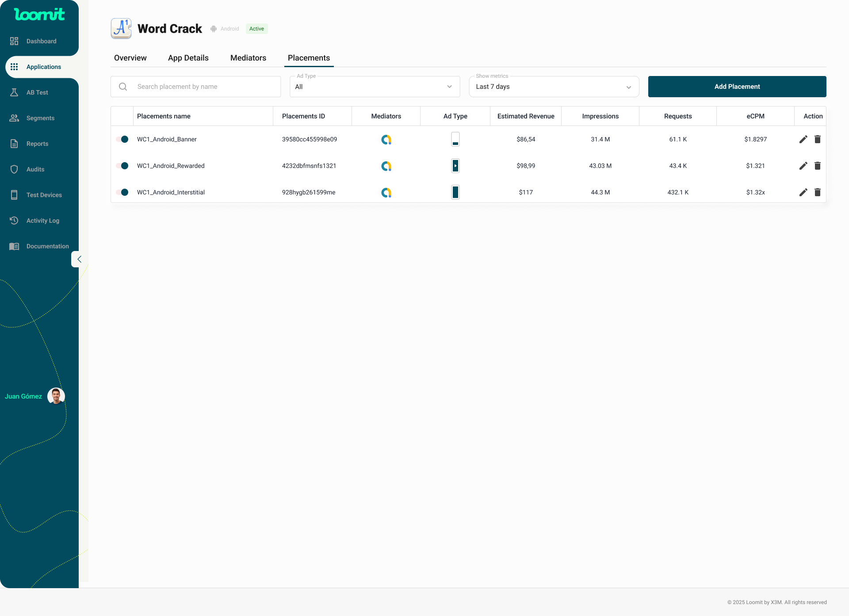Open Reports in the sidebar

(37, 144)
